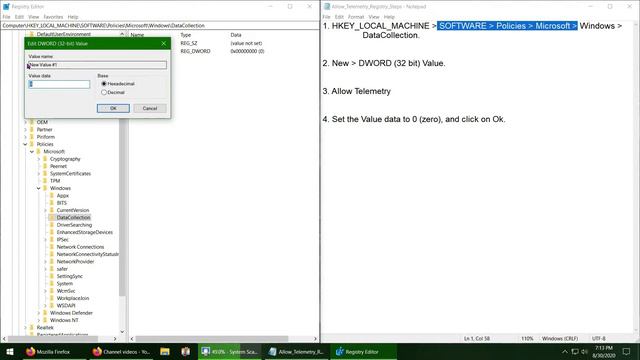Click the WSDAPI folder icon

(x=52, y=306)
